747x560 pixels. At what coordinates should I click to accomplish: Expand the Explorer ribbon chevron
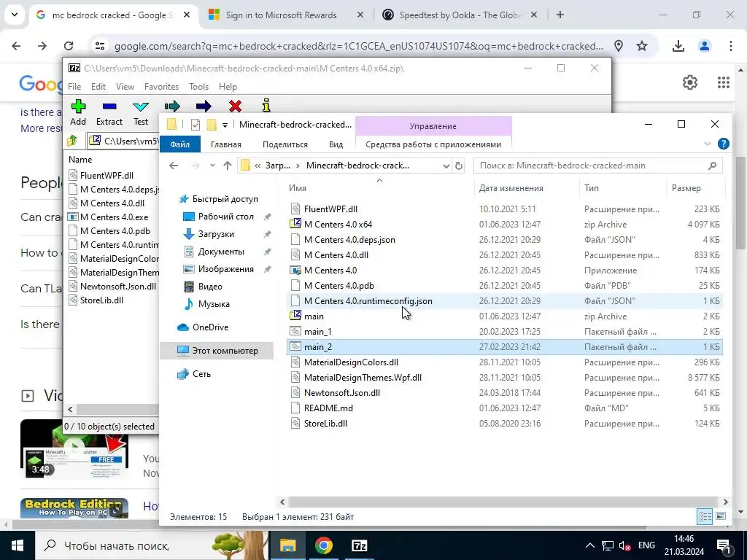(708, 144)
